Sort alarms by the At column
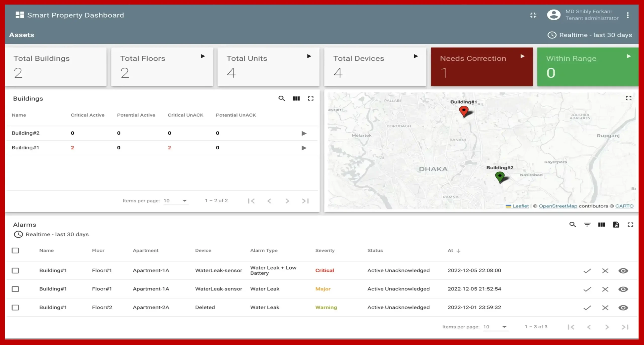Viewport: 644px width, 345px height. [454, 250]
